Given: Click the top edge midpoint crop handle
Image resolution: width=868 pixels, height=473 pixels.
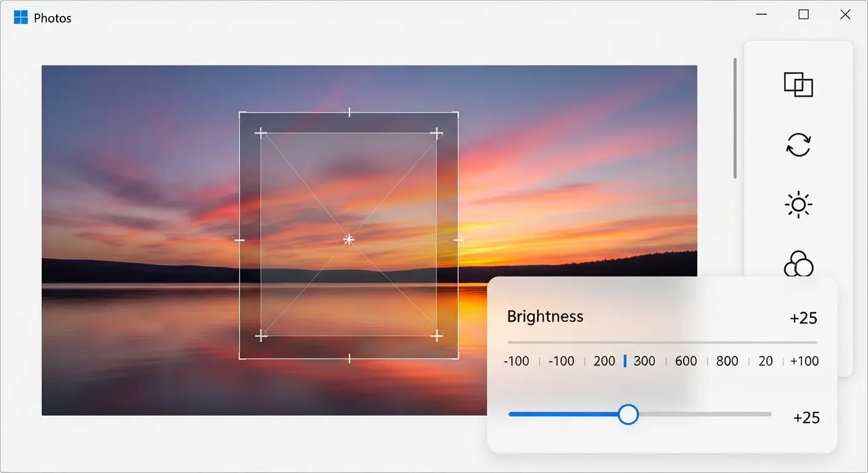Looking at the screenshot, I should click(x=350, y=112).
